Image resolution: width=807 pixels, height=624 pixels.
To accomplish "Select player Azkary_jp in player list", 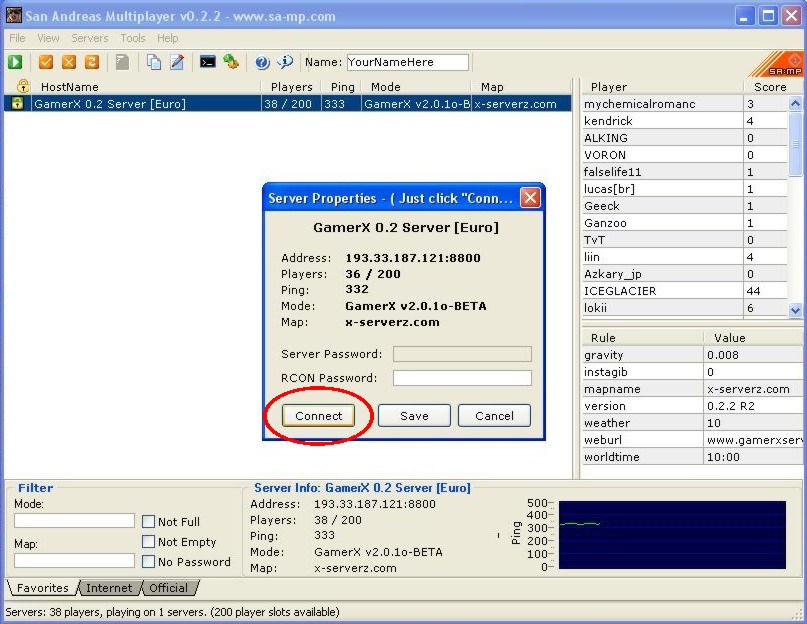I will 685,273.
